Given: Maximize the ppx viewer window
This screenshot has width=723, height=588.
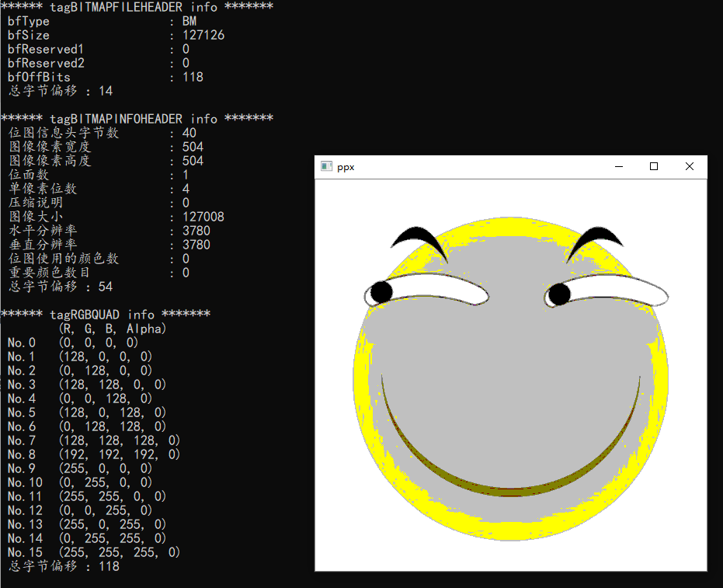Looking at the screenshot, I should [653, 166].
